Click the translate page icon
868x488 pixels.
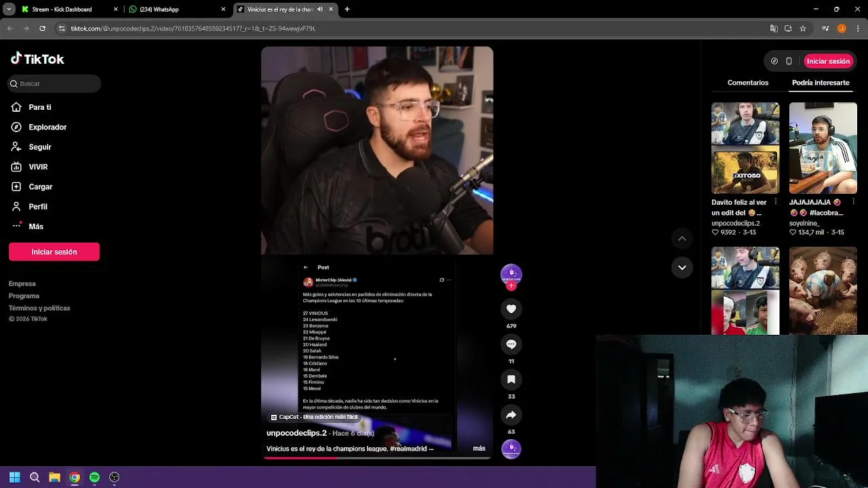(774, 28)
